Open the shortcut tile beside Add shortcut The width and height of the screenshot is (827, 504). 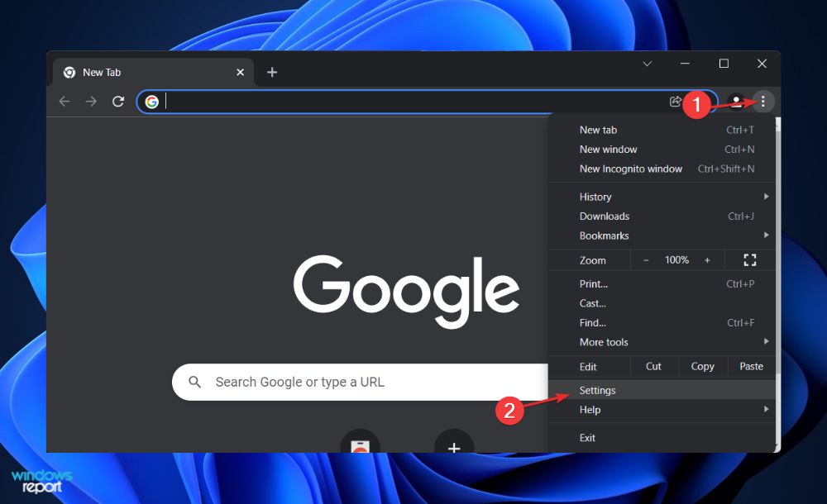361,441
